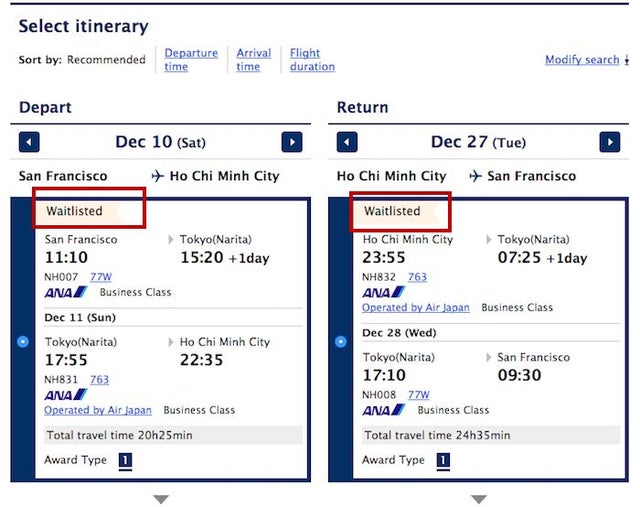Open 77W aircraft link for NH007
This screenshot has width=640, height=507.
101,277
